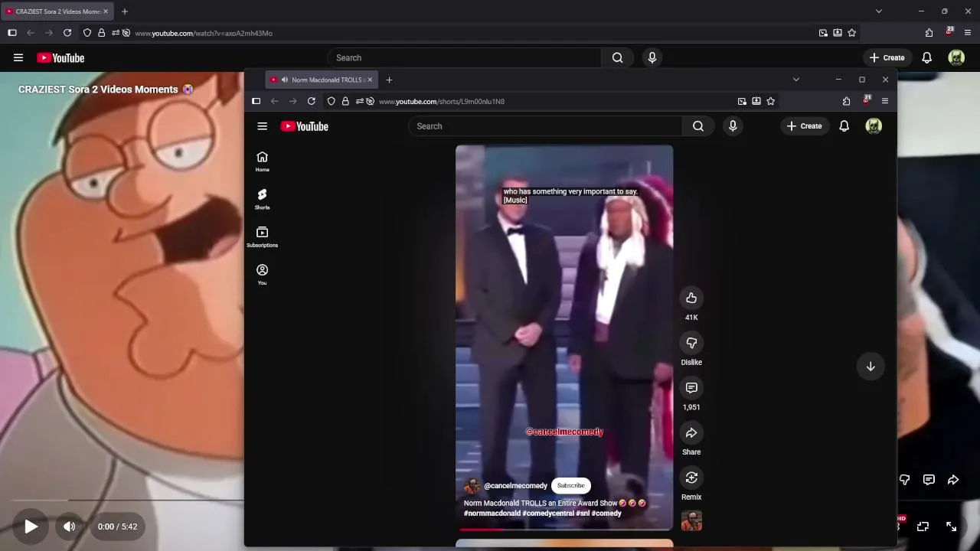Click Create button in front window
Viewport: 980px width, 551px height.
pos(804,126)
